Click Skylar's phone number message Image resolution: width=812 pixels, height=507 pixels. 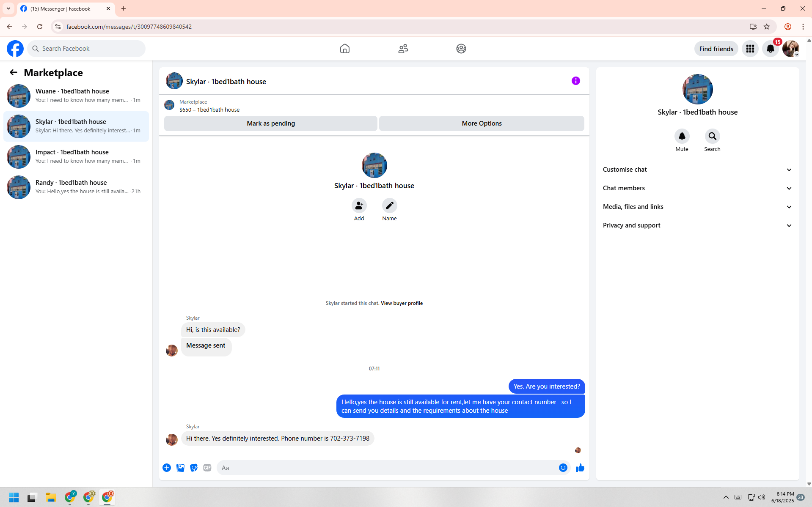click(x=278, y=438)
